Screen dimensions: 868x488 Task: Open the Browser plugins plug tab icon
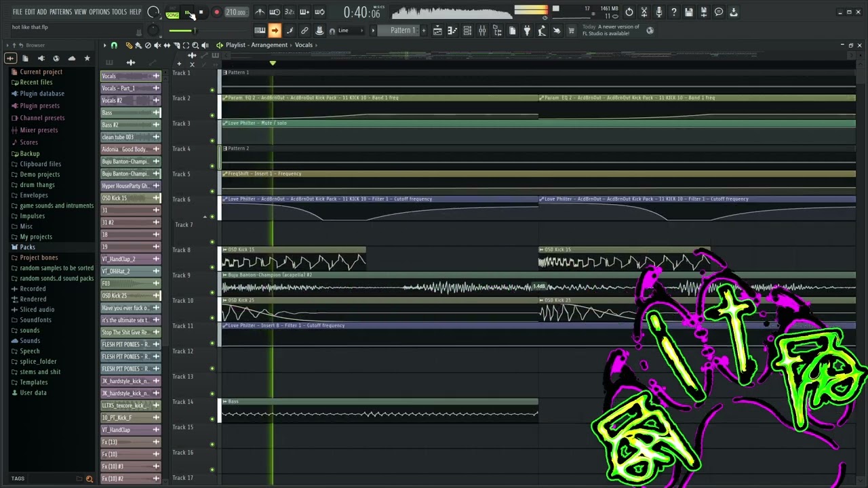(41, 58)
